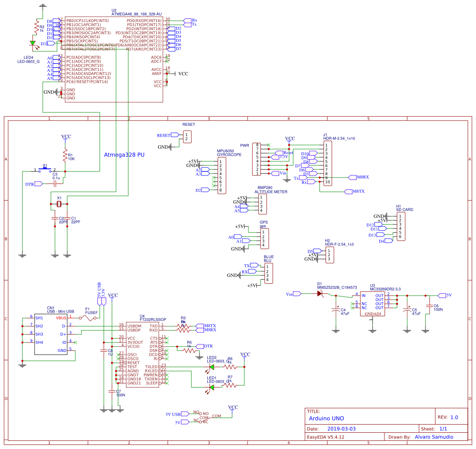This screenshot has height=449, width=476.
Task: Select the 'PC6(!RESET!PCINT14)' pin label
Action: pos(87,82)
